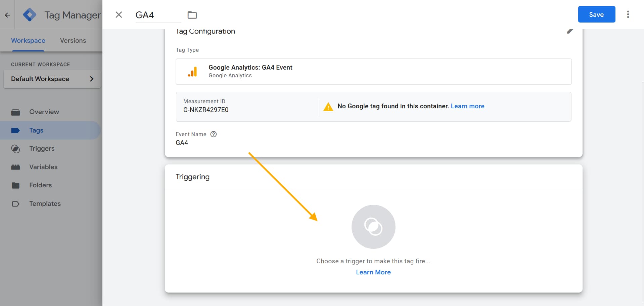Click 'No Google tag found in this container' message
This screenshot has width=644, height=306.
click(x=393, y=106)
